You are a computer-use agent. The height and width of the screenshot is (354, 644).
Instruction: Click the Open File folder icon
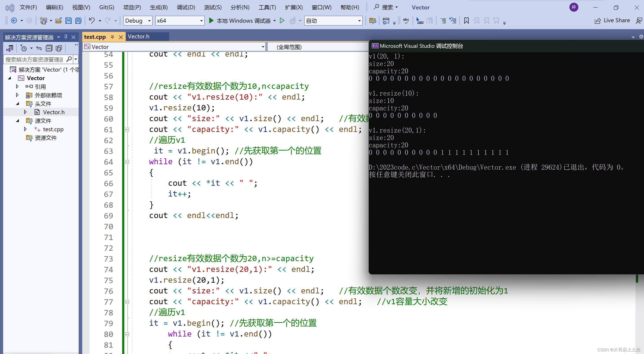(x=58, y=21)
